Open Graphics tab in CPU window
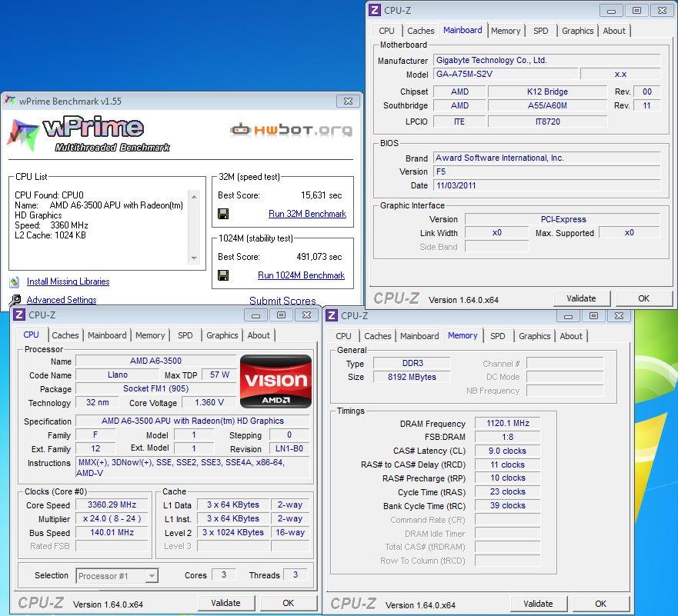The width and height of the screenshot is (678, 616). 222,335
